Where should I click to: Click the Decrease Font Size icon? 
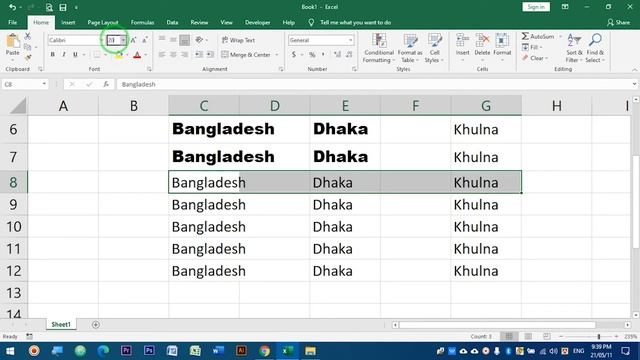click(144, 40)
